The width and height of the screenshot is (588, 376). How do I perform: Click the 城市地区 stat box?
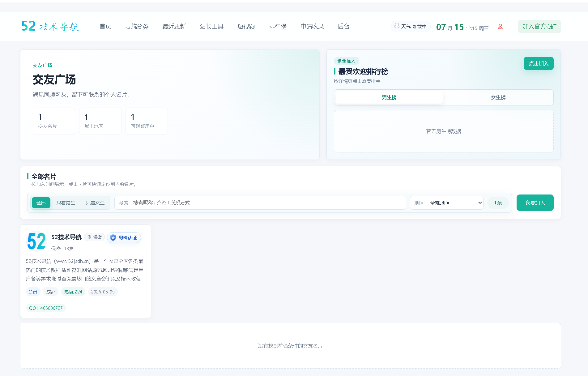click(100, 121)
